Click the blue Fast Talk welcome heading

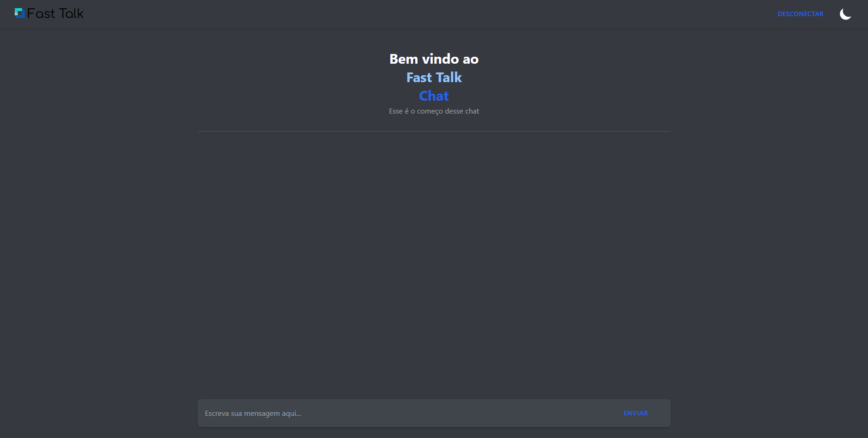coord(434,78)
